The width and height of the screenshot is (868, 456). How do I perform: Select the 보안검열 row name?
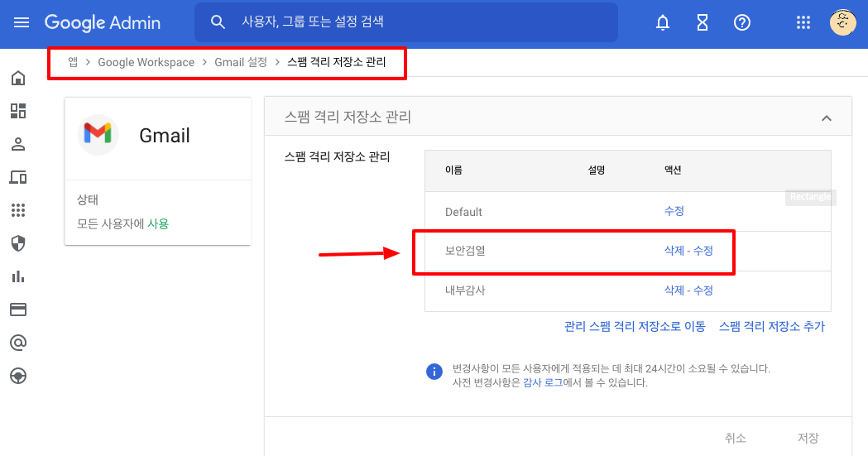(465, 251)
